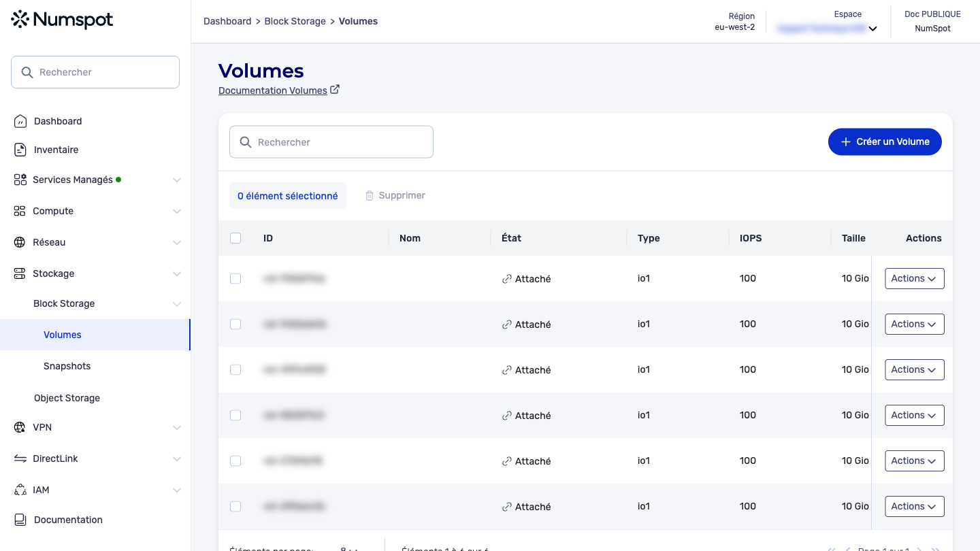Check the third volume row checkbox

pyautogui.click(x=235, y=370)
